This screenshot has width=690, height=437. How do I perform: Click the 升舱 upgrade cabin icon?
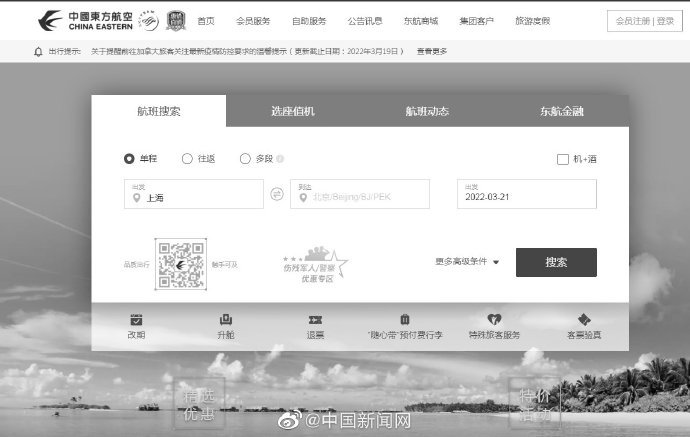tap(225, 320)
